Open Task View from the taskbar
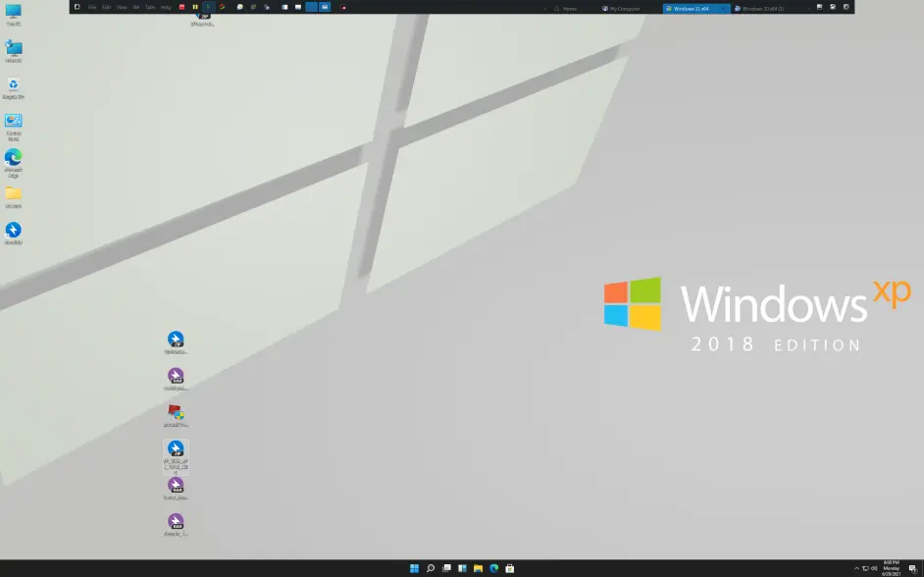The width and height of the screenshot is (924, 577). pos(446,568)
